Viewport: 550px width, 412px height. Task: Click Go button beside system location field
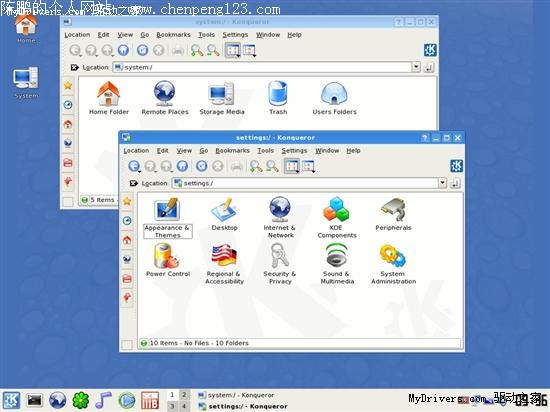point(429,67)
